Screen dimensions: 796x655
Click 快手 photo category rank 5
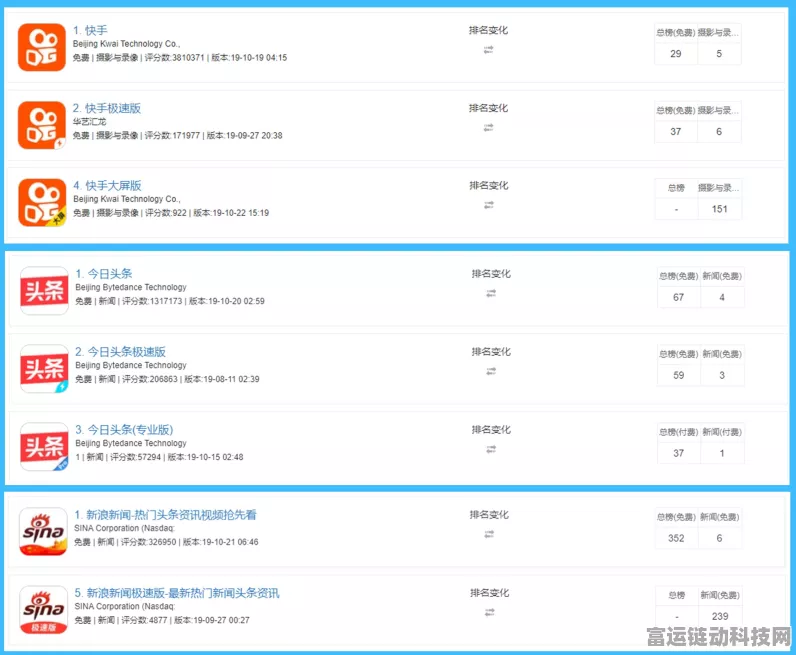[x=719, y=54]
